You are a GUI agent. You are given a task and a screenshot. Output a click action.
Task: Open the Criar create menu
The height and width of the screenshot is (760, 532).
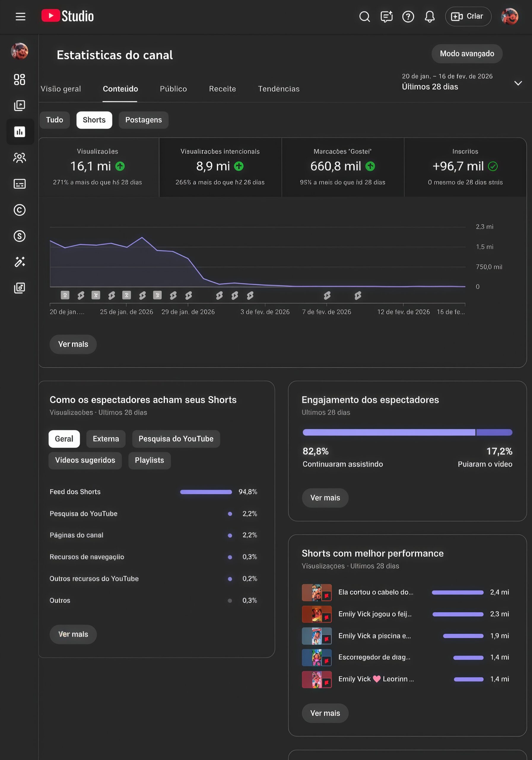[468, 17]
